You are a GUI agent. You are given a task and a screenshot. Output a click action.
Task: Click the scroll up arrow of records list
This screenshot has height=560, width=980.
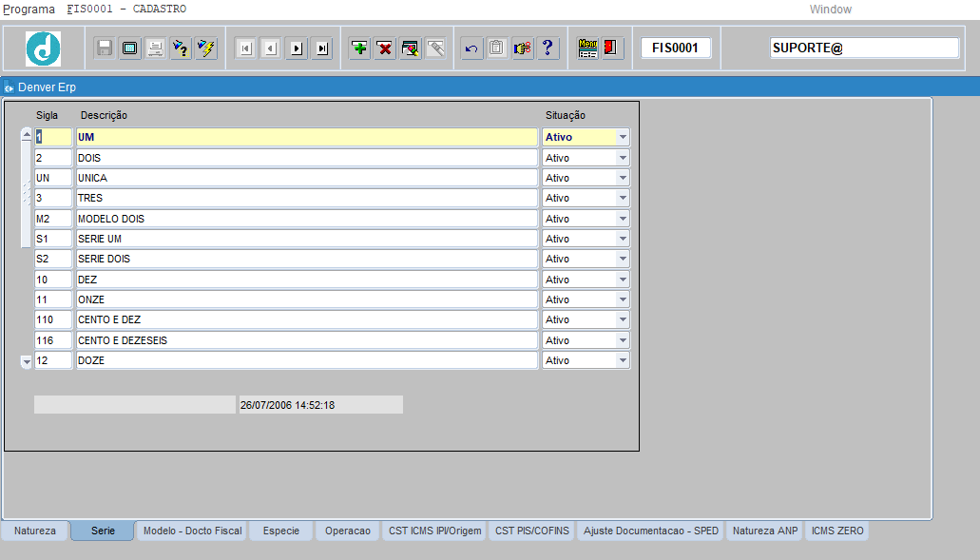27,135
